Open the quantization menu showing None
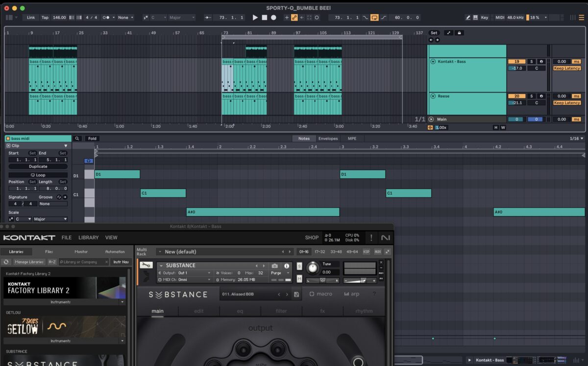This screenshot has height=366, width=588. (125, 17)
